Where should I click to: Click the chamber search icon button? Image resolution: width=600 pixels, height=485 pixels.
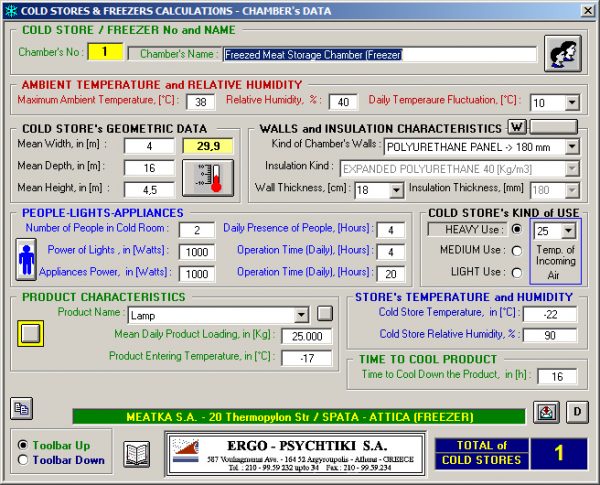562,53
